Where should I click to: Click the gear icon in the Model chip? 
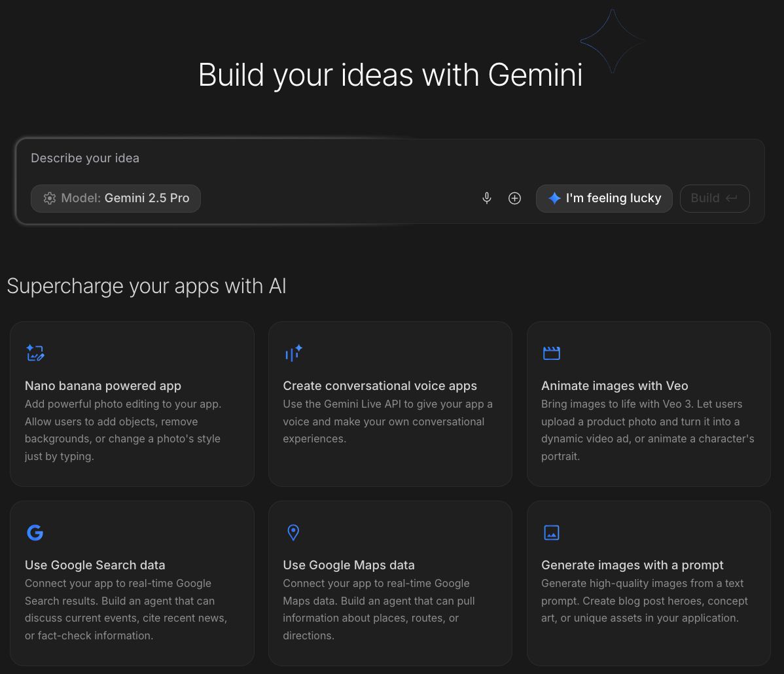50,198
